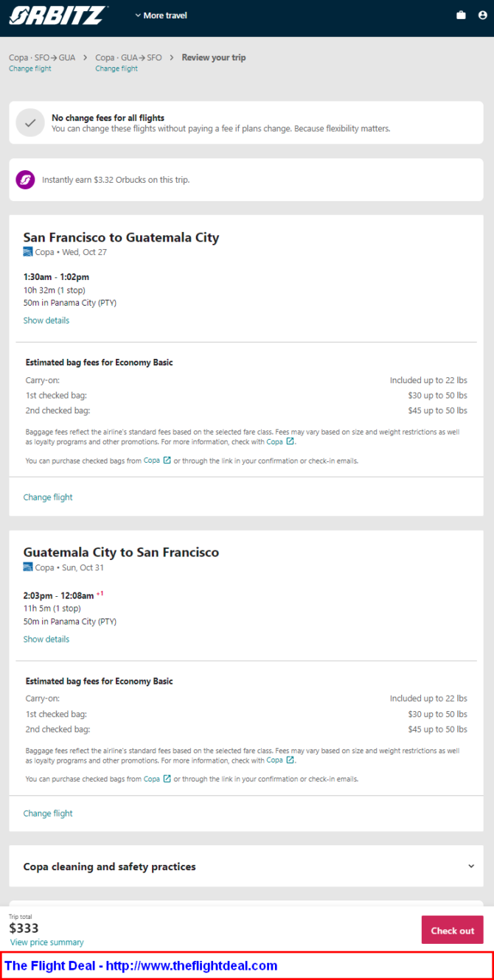
Task: Click Change flight below GUA to SFO breadcrumb
Action: tap(116, 69)
